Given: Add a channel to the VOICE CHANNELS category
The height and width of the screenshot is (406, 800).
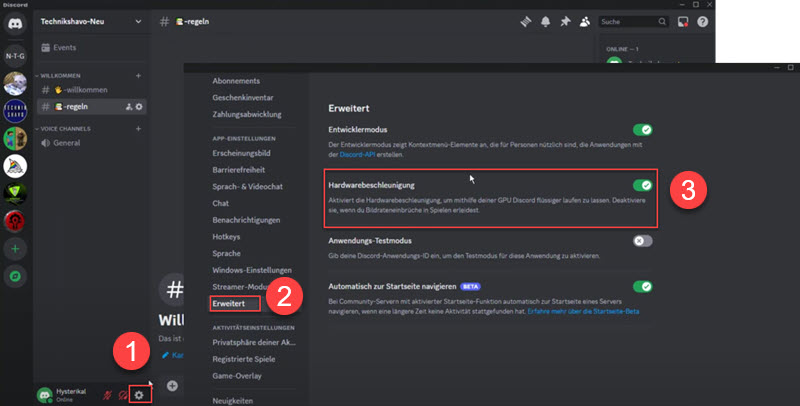Looking at the screenshot, I should [138, 129].
